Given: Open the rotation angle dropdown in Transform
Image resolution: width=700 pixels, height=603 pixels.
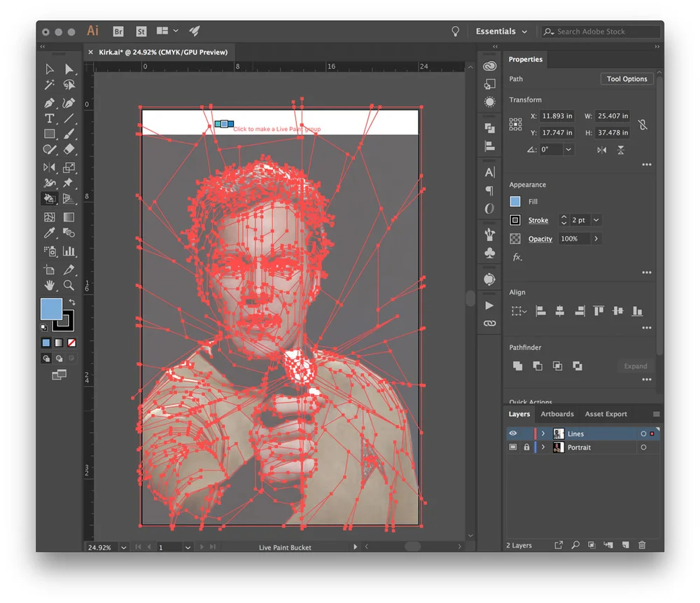Looking at the screenshot, I should pos(568,149).
